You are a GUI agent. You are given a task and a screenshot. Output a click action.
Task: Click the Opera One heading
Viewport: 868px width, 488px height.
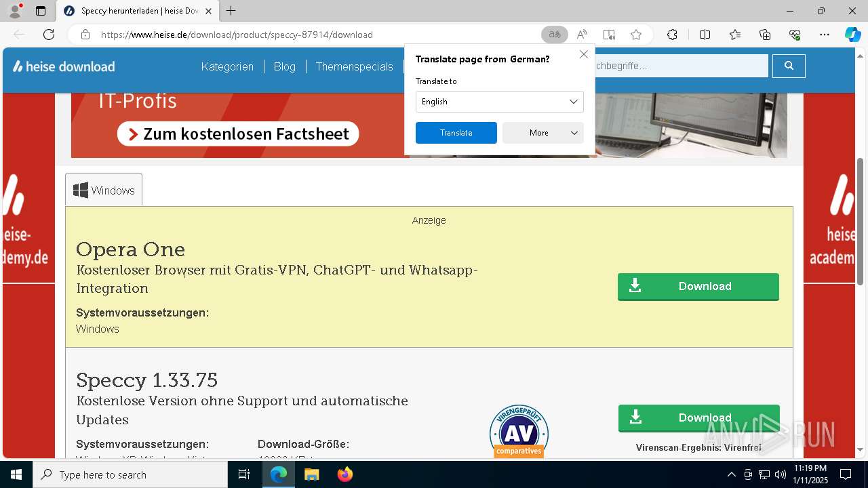point(131,249)
